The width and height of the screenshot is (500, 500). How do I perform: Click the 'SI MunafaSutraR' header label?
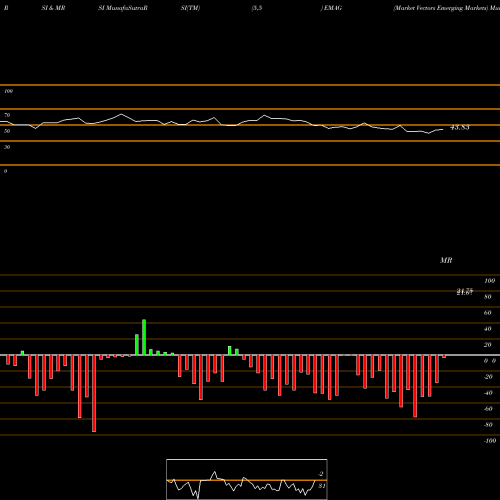[123, 8]
